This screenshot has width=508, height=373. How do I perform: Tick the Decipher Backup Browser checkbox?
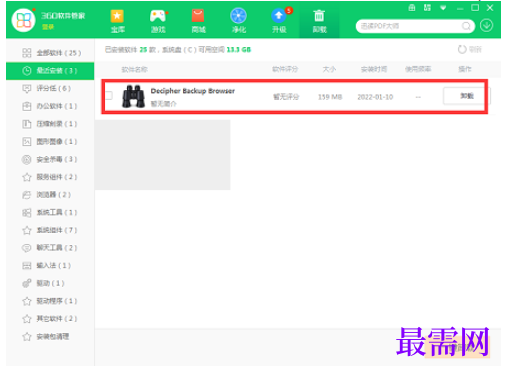(109, 96)
